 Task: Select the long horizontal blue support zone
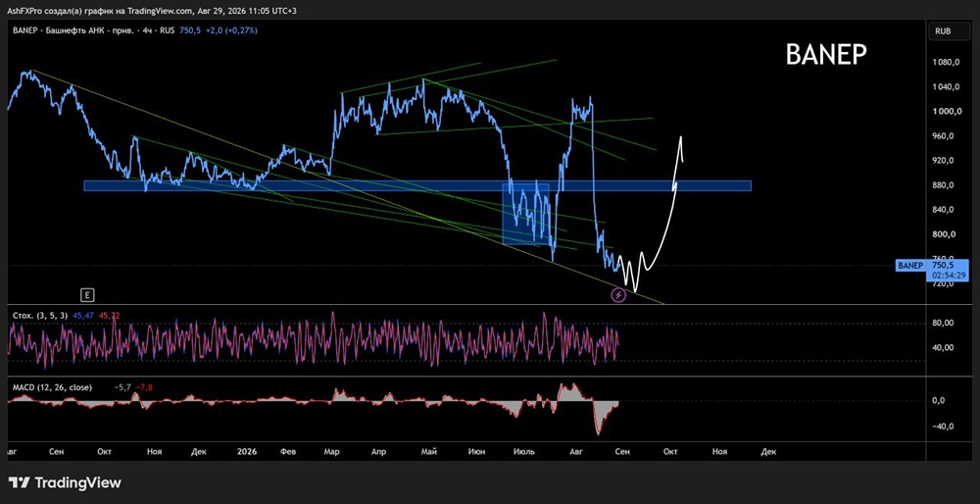pos(417,185)
